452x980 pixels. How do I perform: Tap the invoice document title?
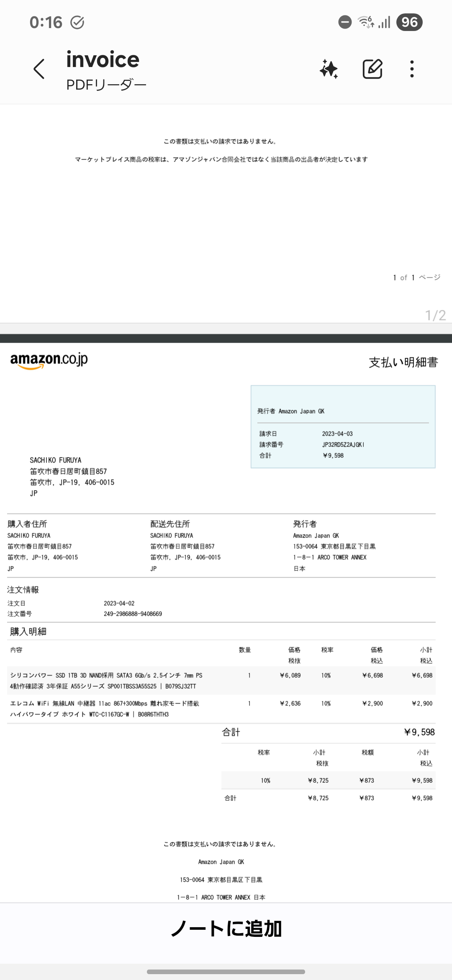click(103, 59)
